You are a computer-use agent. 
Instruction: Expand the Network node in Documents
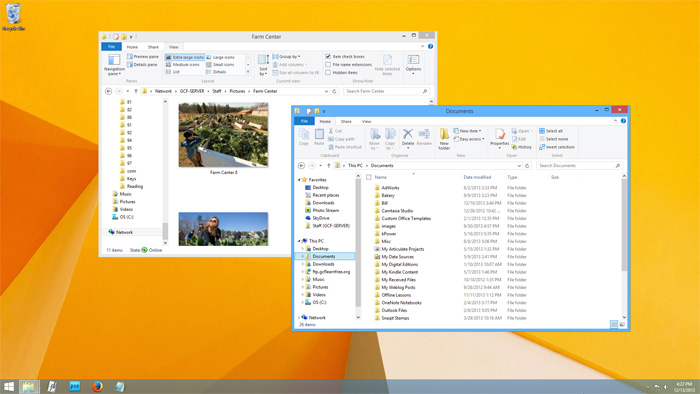[299, 318]
